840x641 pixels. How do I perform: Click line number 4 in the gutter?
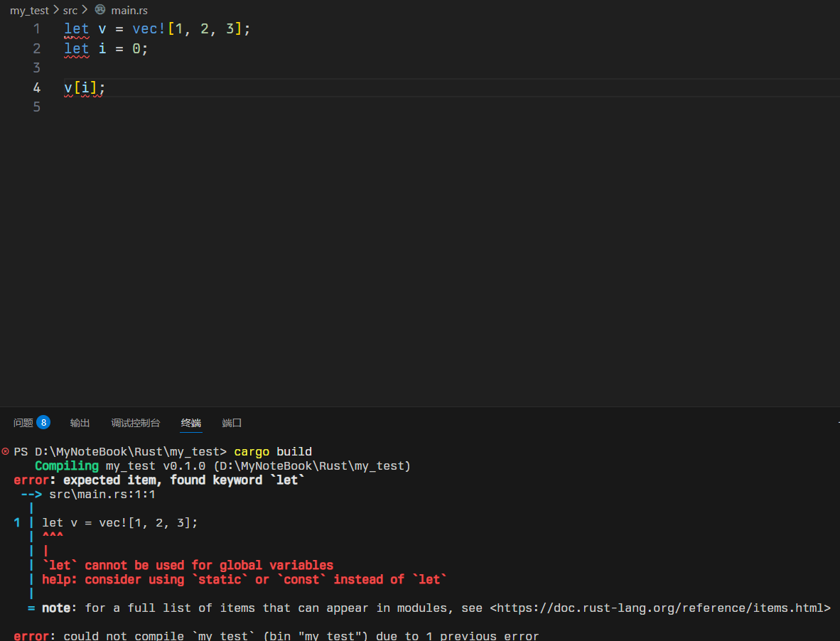pos(36,88)
